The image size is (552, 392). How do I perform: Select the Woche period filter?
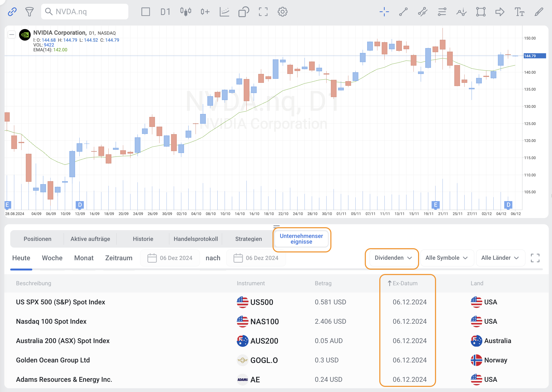(x=52, y=258)
